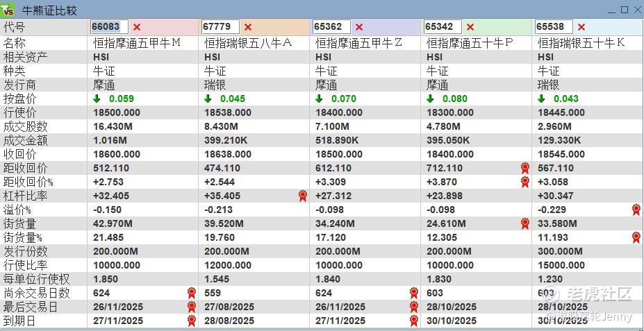Select the name 恒指摩通五甲牛Z
The width and height of the screenshot is (644, 331).
359,42
